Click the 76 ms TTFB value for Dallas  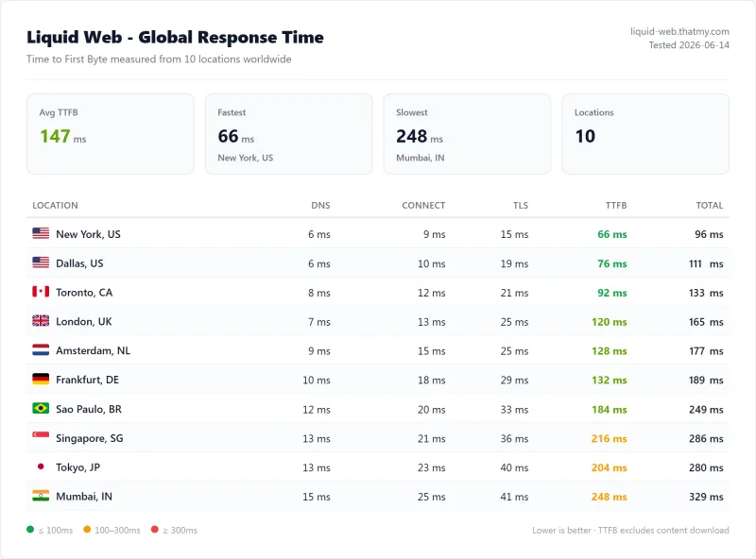[x=612, y=263]
